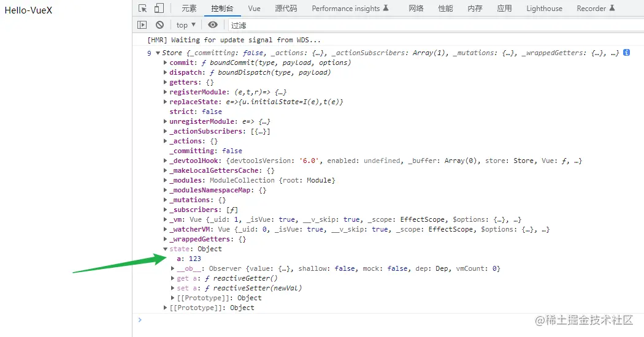
Task: Switch to the 源代码 tab
Action: coord(286,8)
